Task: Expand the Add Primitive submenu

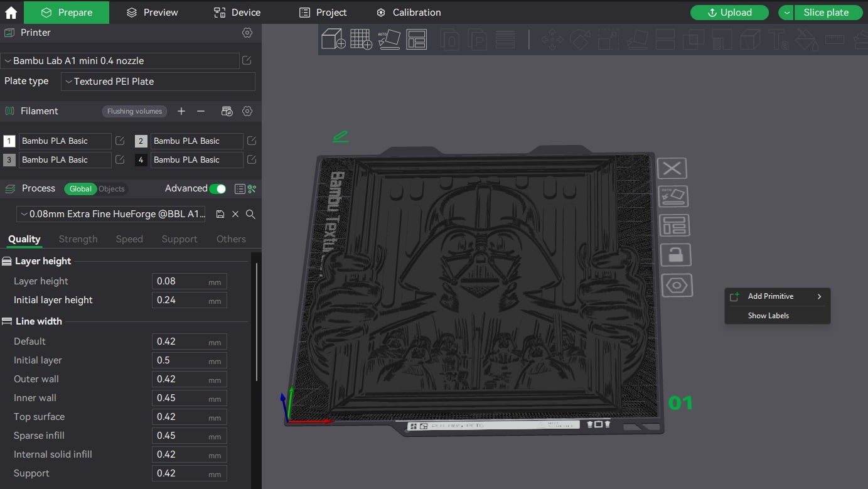Action: pos(778,296)
